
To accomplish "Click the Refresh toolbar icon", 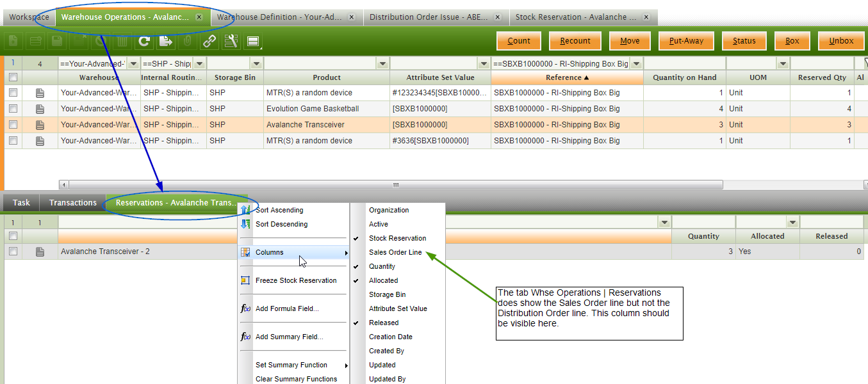I will (x=144, y=42).
